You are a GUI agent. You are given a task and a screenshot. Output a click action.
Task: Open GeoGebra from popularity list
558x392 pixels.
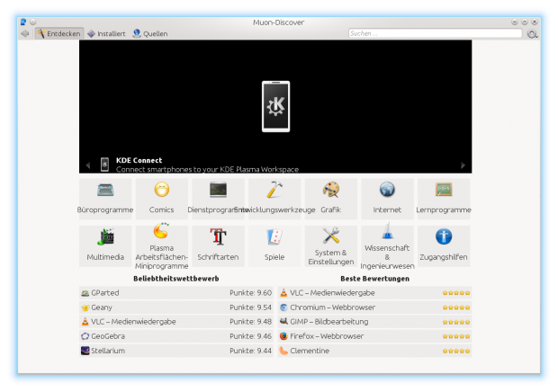pos(176,336)
